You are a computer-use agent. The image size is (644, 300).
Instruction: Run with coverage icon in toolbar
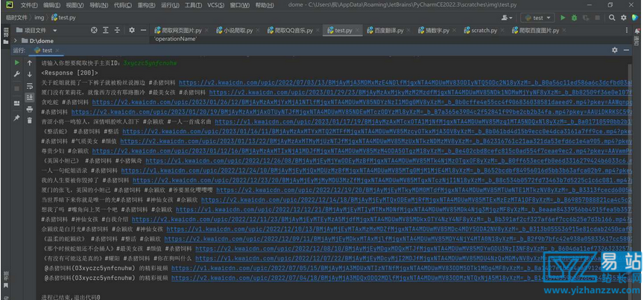pos(586,18)
